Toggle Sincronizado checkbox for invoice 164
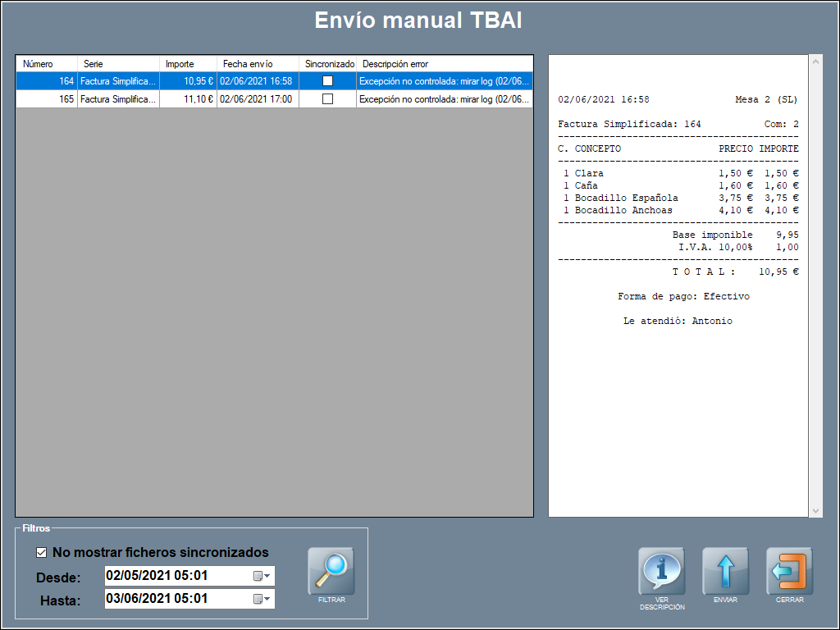The height and width of the screenshot is (630, 840). click(327, 81)
